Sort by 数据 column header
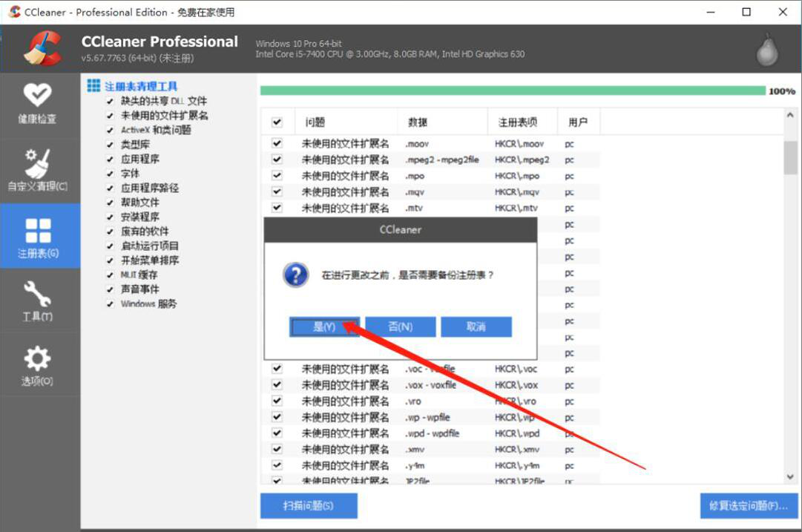This screenshot has height=532, width=802. click(442, 122)
